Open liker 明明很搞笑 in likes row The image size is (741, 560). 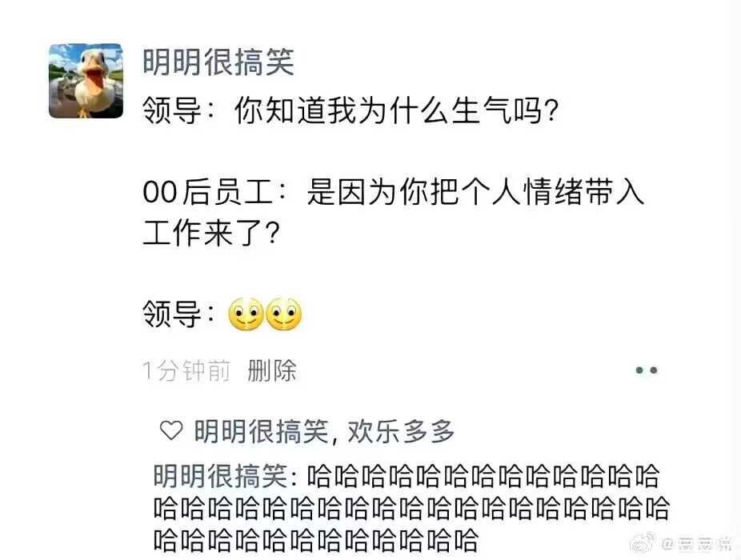(262, 431)
